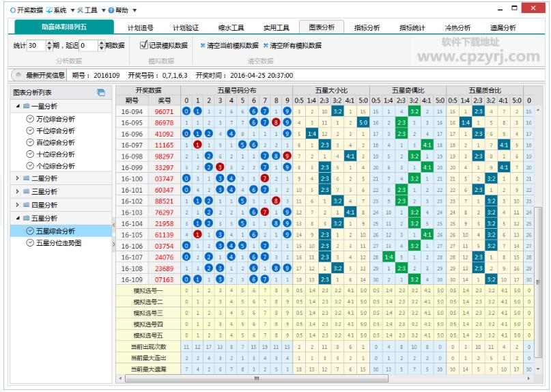Click the 奖号 cell 86978
This screenshot has height=392, width=551.
coord(164,123)
